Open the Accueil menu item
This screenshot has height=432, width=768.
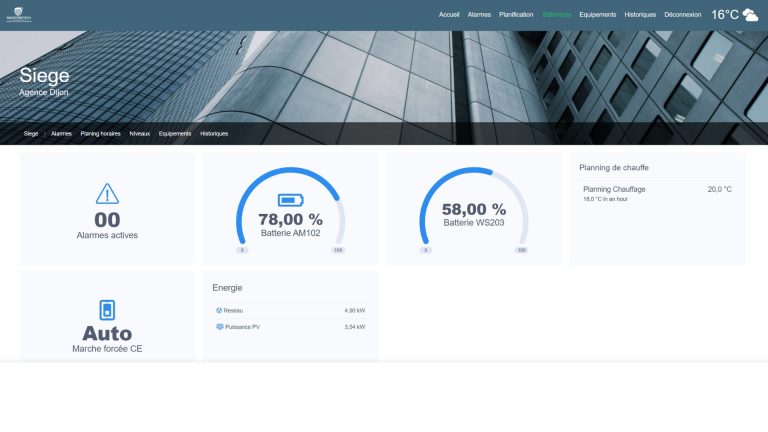click(x=449, y=15)
